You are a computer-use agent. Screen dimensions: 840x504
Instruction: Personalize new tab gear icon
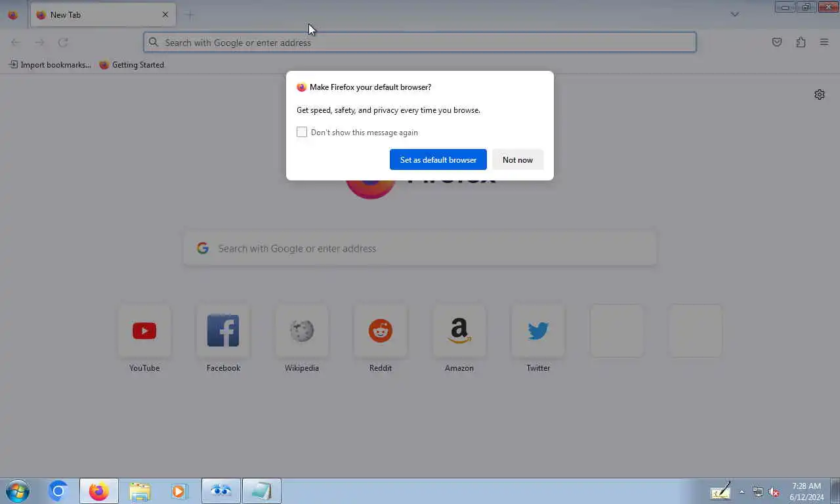coord(820,94)
